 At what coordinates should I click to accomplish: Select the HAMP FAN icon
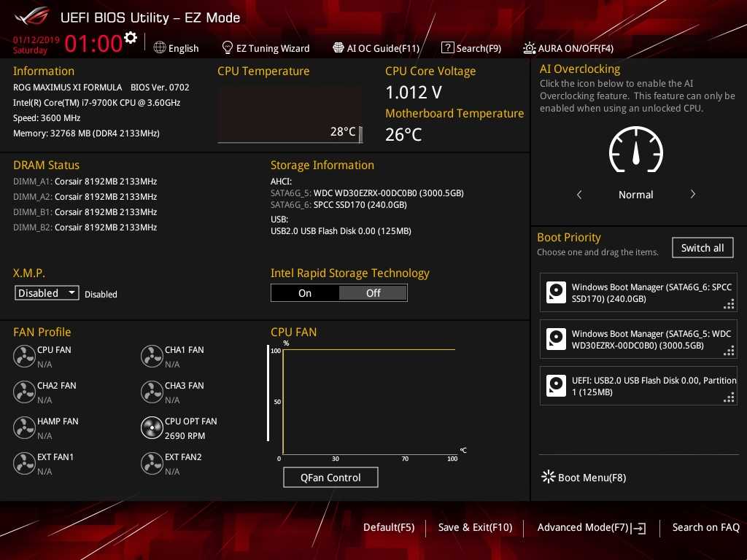[x=24, y=427]
